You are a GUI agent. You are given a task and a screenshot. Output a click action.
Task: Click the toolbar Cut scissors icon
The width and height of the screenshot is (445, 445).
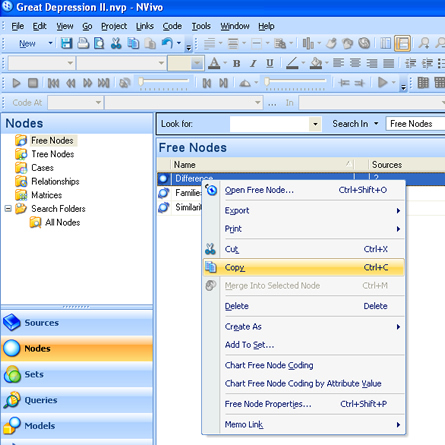pyautogui.click(x=116, y=44)
